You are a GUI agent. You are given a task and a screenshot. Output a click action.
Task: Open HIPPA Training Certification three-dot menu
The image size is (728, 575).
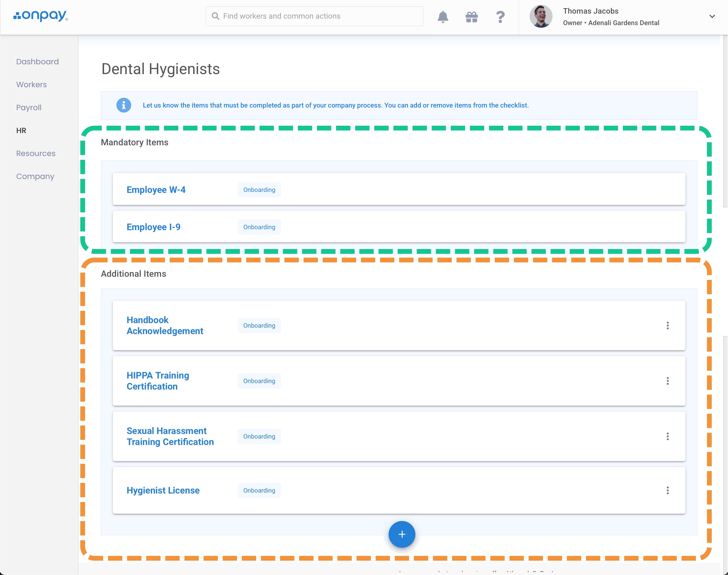[x=667, y=381]
